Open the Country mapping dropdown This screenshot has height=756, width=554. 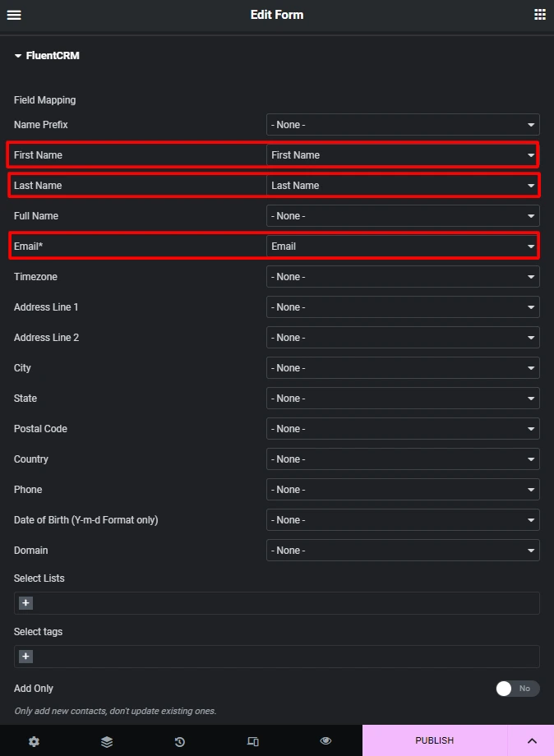(403, 459)
